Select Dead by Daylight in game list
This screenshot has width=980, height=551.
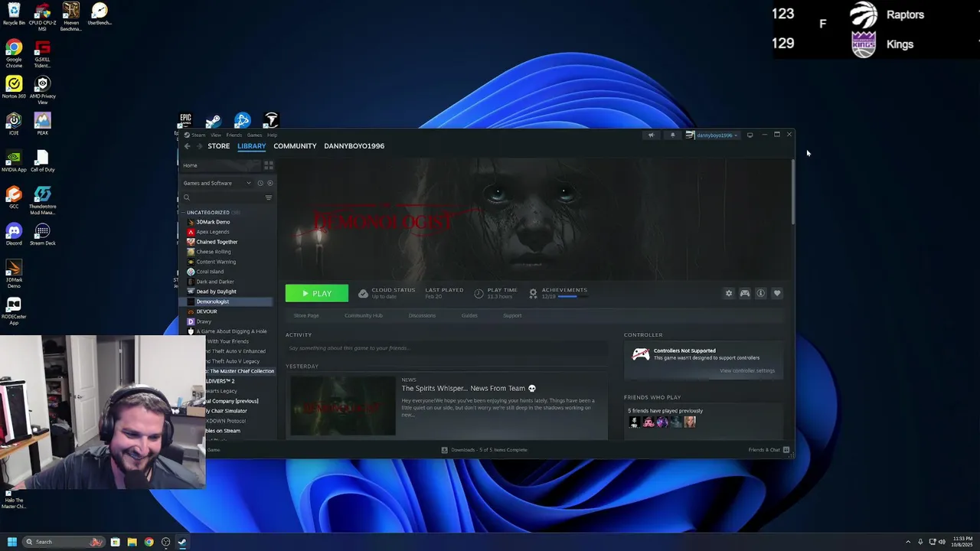pyautogui.click(x=216, y=292)
